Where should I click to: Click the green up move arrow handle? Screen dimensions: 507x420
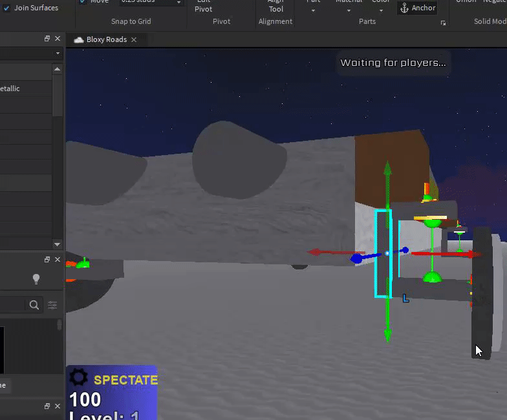pyautogui.click(x=387, y=168)
